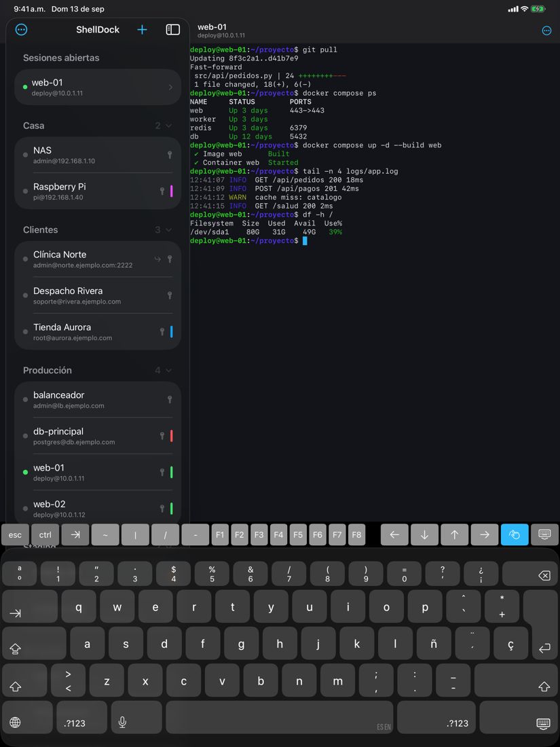Open the Despacho Rivera host
This screenshot has height=747, width=560.
pyautogui.click(x=98, y=295)
